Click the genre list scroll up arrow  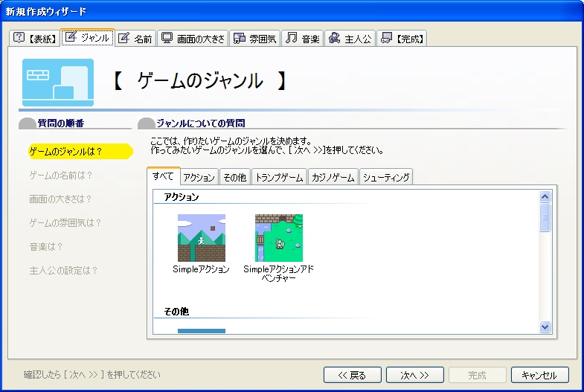545,197
